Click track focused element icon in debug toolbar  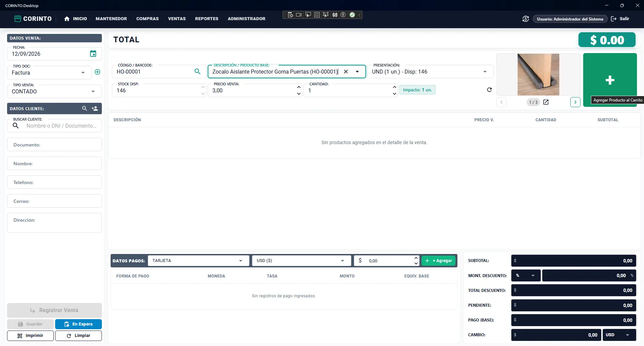coord(325,15)
